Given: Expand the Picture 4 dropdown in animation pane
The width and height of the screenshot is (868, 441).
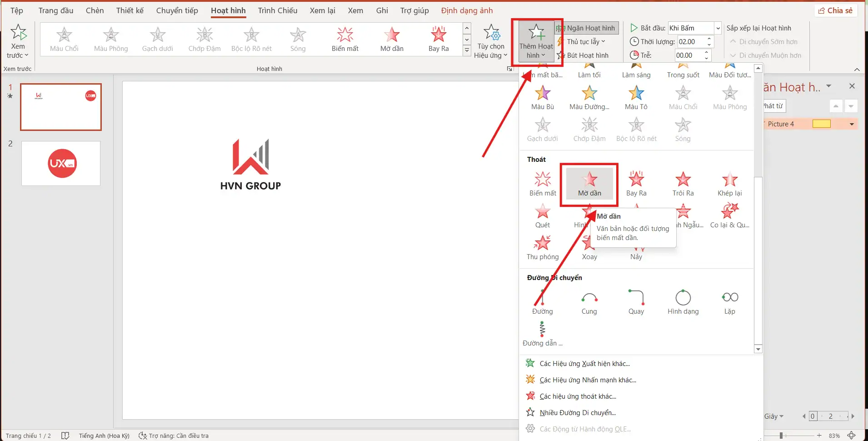Looking at the screenshot, I should tap(852, 124).
